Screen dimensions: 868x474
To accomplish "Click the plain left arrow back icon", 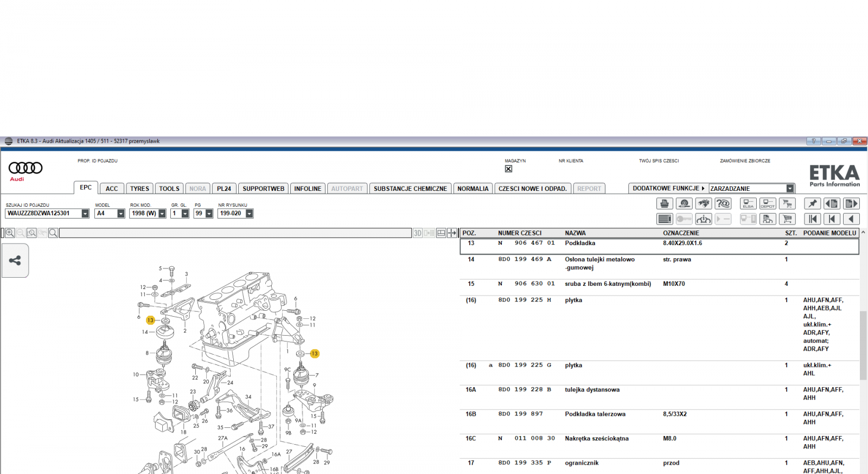I will [x=851, y=219].
